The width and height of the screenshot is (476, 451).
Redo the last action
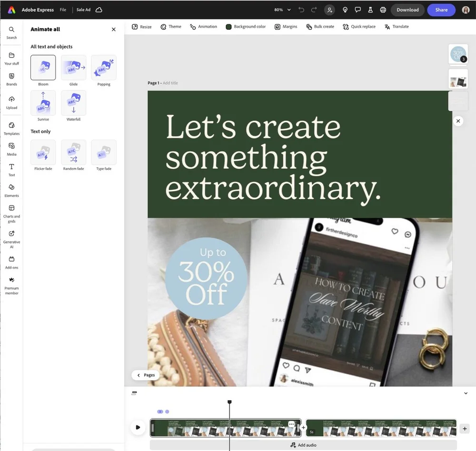pyautogui.click(x=314, y=10)
